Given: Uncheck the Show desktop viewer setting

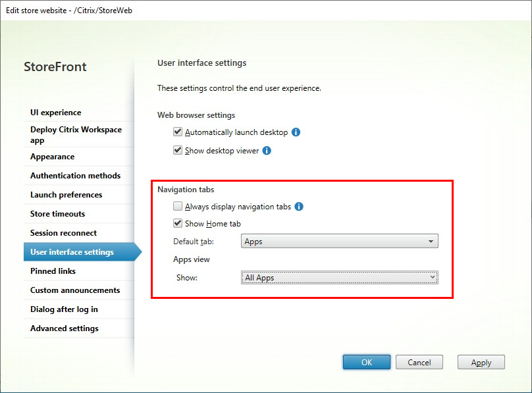Looking at the screenshot, I should pyautogui.click(x=177, y=149).
